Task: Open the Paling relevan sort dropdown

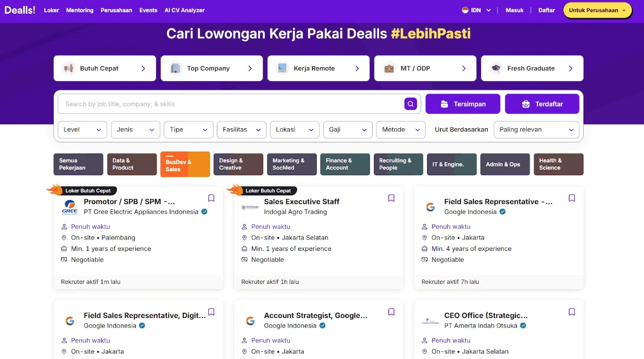Action: (x=537, y=129)
